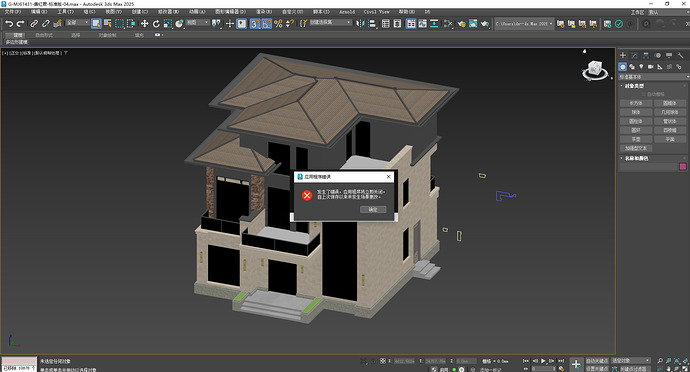Open Select by Name icon

[108, 24]
